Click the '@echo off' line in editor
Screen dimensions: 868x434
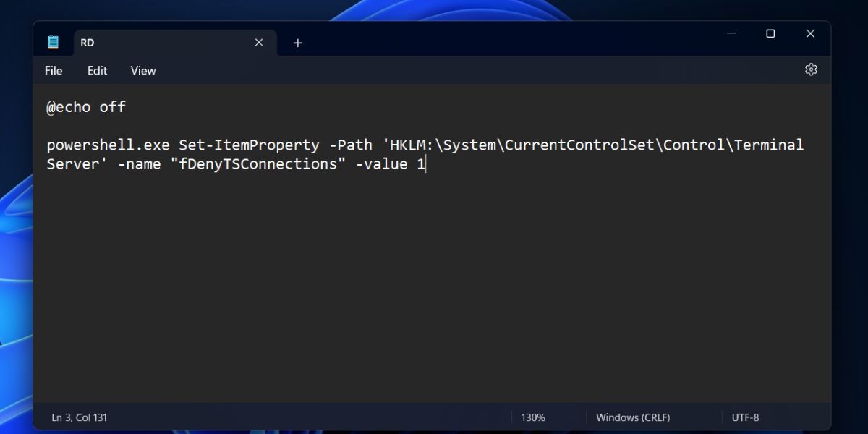[86, 107]
